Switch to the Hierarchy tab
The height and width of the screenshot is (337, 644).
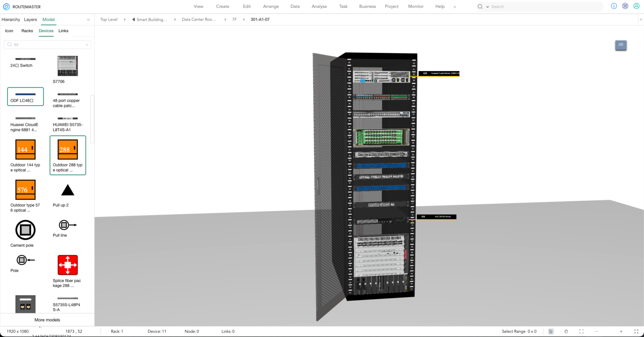11,20
